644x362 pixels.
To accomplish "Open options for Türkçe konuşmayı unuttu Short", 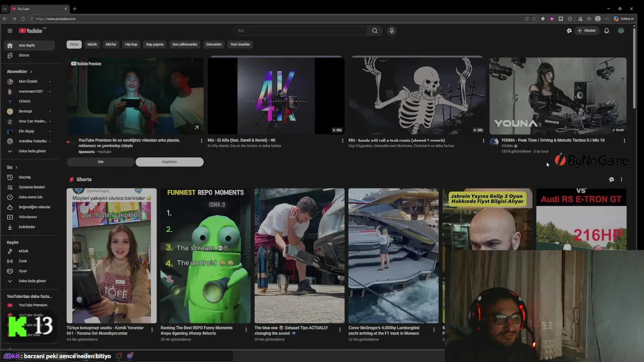I will point(152,330).
